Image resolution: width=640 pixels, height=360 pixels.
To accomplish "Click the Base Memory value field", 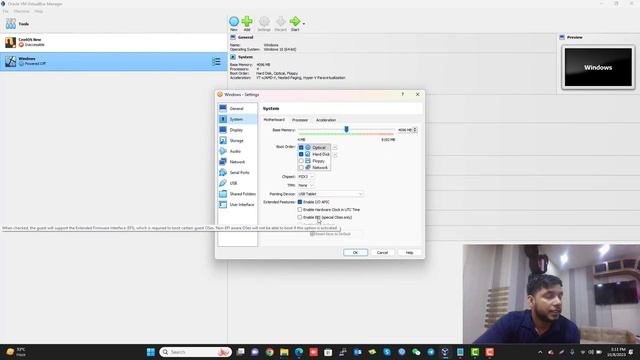I will 404,130.
